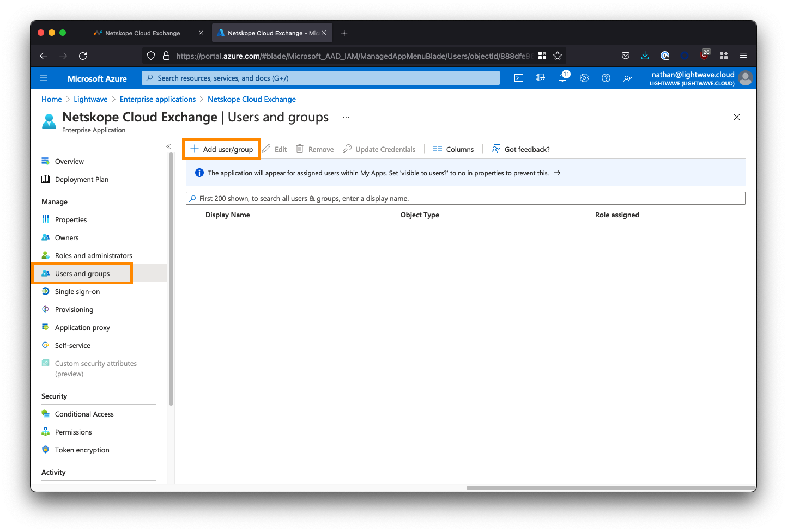
Task: Open the Azure portal hamburger menu
Action: 44,78
